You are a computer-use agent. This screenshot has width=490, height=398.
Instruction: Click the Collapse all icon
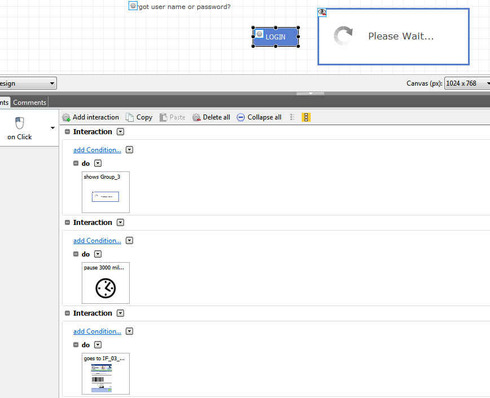(241, 117)
